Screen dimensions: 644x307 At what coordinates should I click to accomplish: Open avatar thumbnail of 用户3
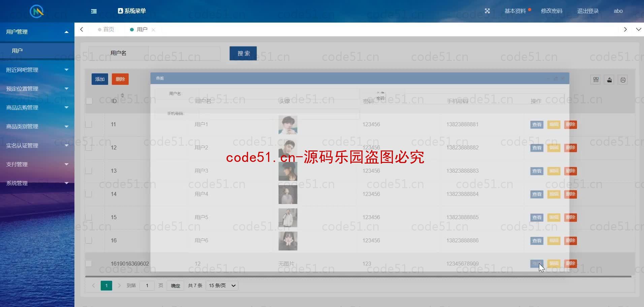pos(288,171)
